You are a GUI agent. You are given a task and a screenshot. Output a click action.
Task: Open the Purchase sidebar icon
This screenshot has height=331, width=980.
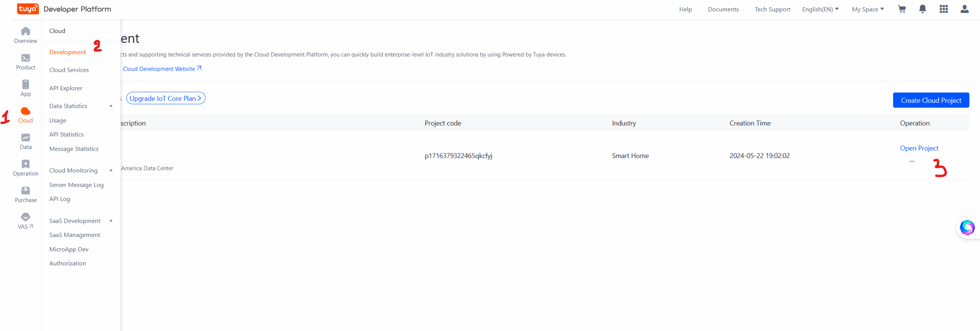[x=26, y=194]
